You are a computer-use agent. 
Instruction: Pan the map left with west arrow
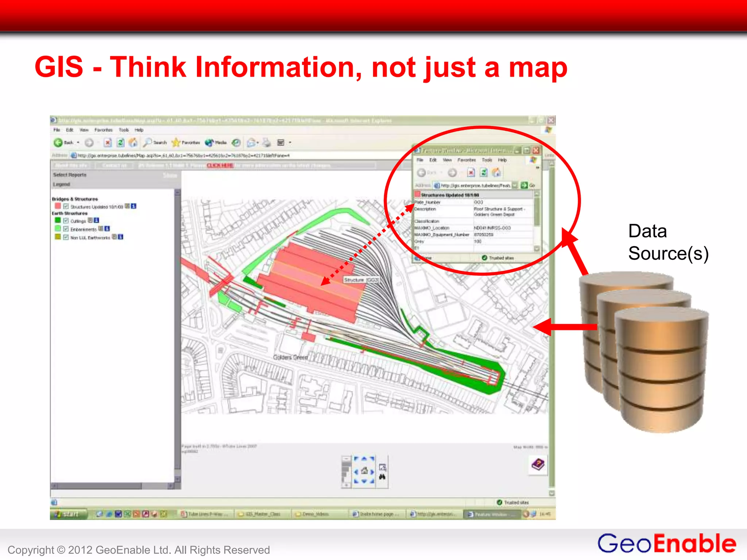pos(356,471)
